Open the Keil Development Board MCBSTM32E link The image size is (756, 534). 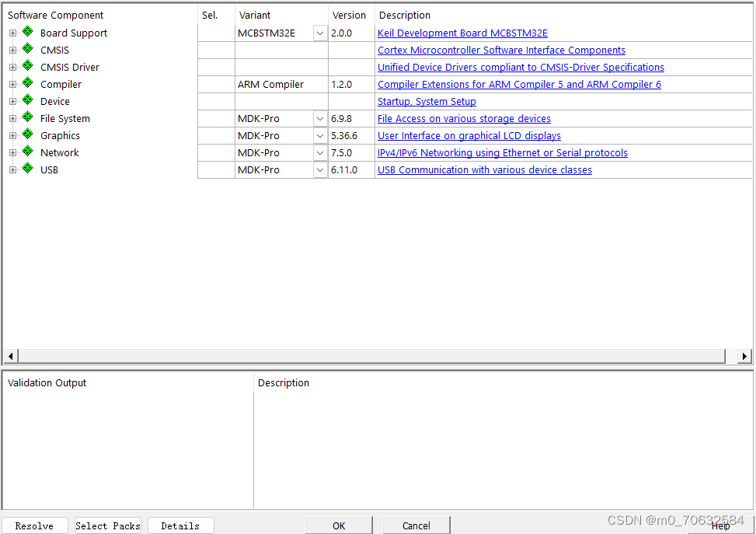pos(462,33)
